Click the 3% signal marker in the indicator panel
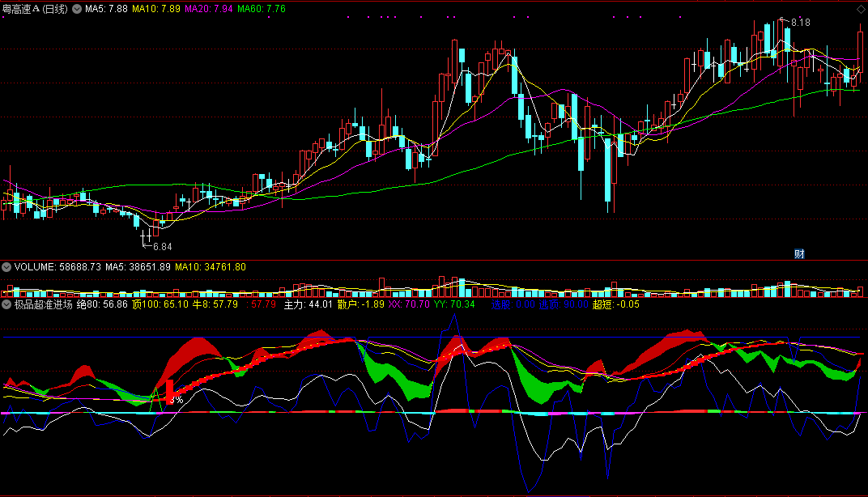This screenshot has width=868, height=497. pos(176,400)
